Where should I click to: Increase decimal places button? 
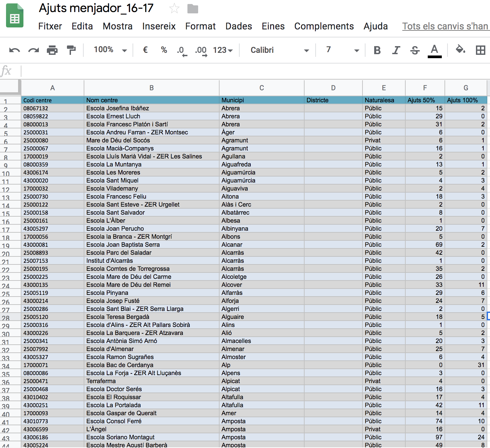201,51
